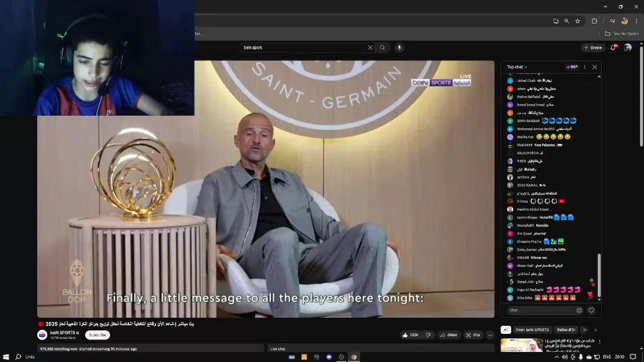
Task: Open YouTube notifications bell
Action: click(x=614, y=47)
